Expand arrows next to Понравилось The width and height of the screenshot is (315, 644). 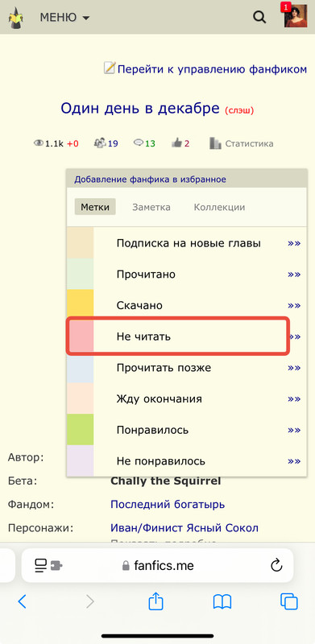pos(294,430)
